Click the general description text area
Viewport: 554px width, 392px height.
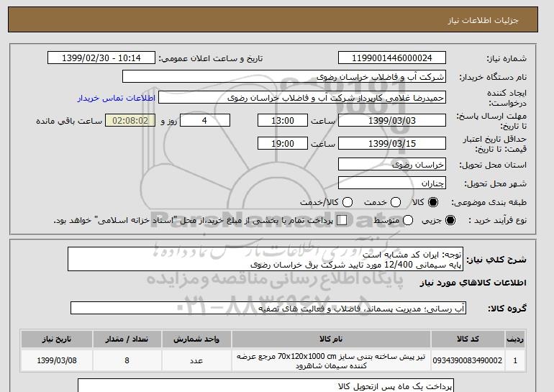[265, 260]
